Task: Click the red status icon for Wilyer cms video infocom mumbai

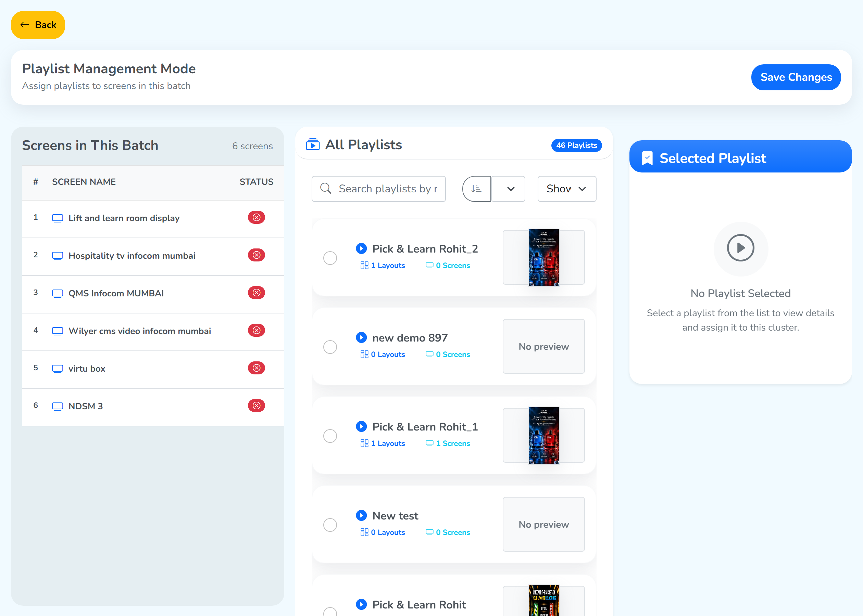Action: tap(256, 330)
